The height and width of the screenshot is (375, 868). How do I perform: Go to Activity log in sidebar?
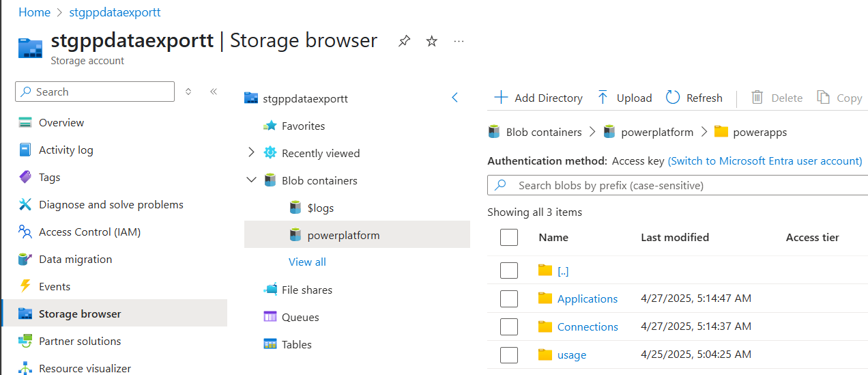(x=66, y=150)
